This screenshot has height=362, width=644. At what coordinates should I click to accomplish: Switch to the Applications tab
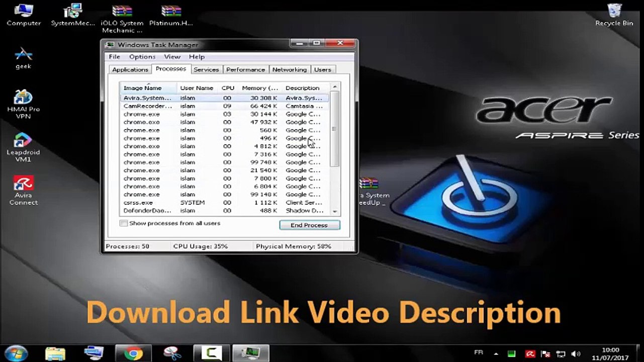pyautogui.click(x=130, y=70)
